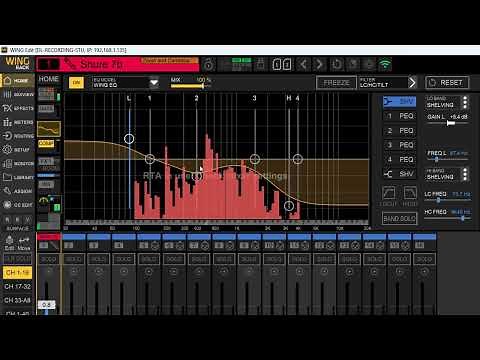Viewport: 480px width, 360px height.
Task: Open the EQ Model WING EQ dropdown
Action: 125,83
